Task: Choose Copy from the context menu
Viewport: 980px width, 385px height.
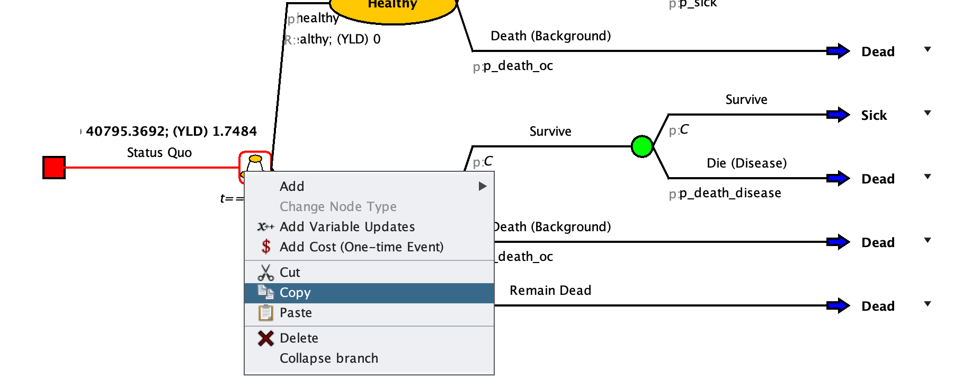Action: pyautogui.click(x=295, y=293)
